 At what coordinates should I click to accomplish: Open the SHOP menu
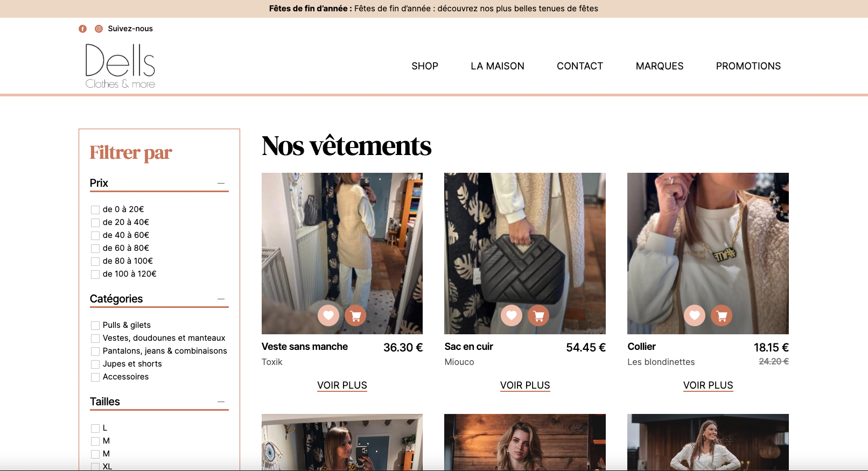pyautogui.click(x=425, y=66)
